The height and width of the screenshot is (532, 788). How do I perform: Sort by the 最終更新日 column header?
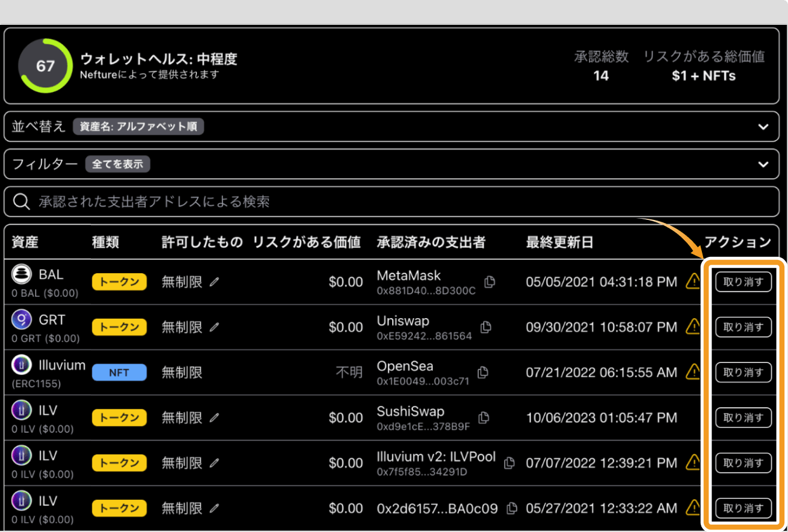click(x=559, y=242)
